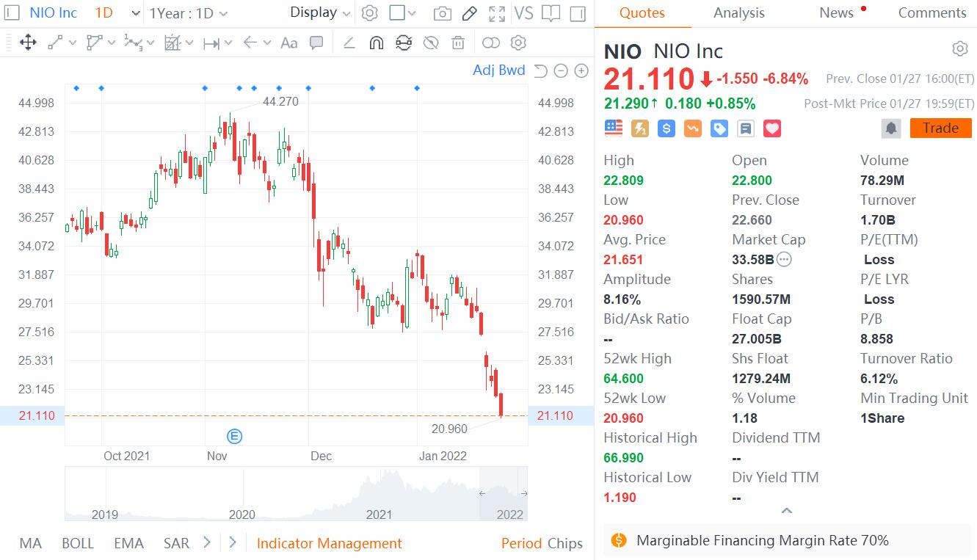
Task: Expand trend line tool dropdown arrow
Action: [x=72, y=43]
